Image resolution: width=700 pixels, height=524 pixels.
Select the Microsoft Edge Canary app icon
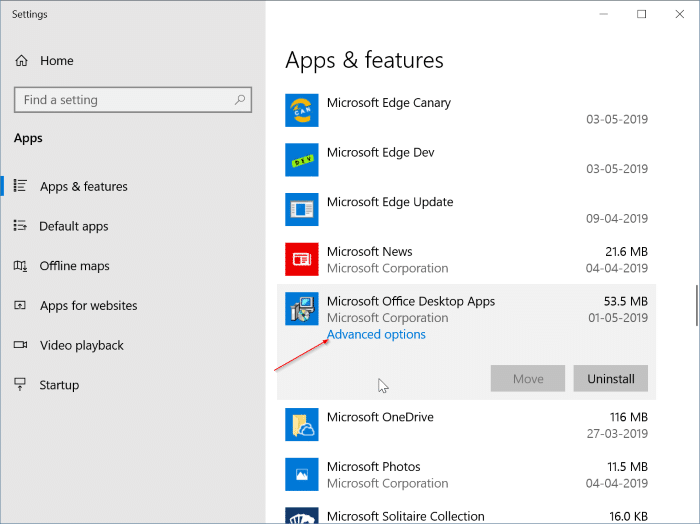point(302,110)
